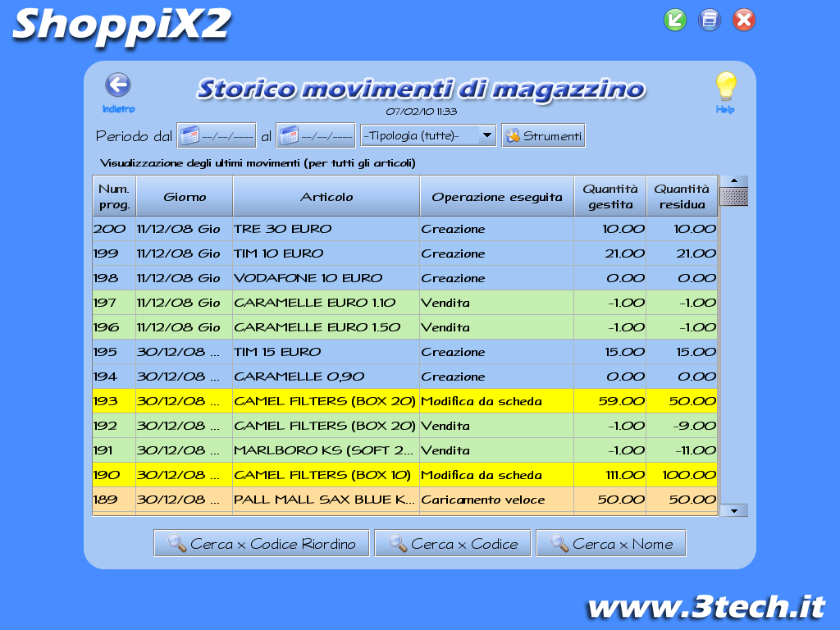Viewport: 840px width, 630px height.
Task: Click the scroll down arrow of the table
Action: 734,510
